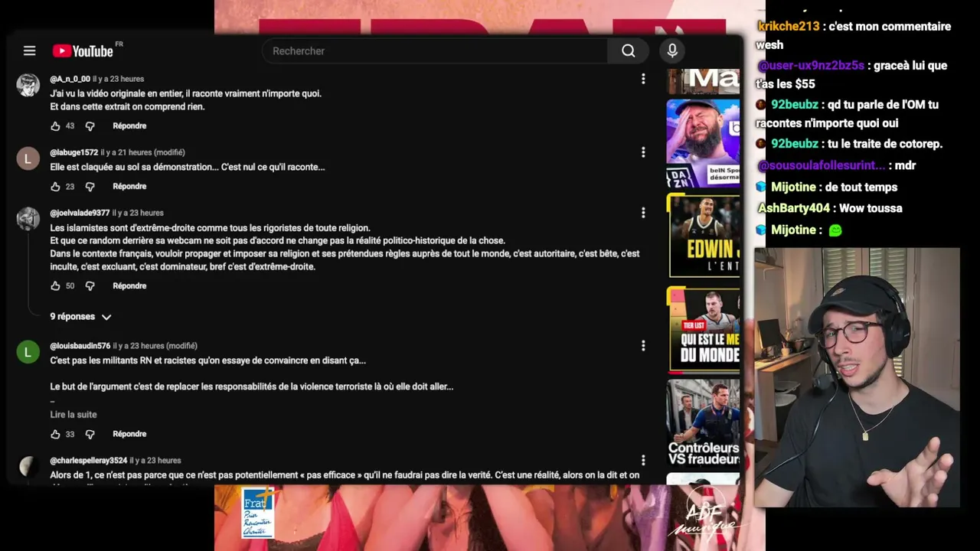Open options menu for @louisbaudin576's comment
The width and height of the screenshot is (980, 551).
pyautogui.click(x=643, y=346)
